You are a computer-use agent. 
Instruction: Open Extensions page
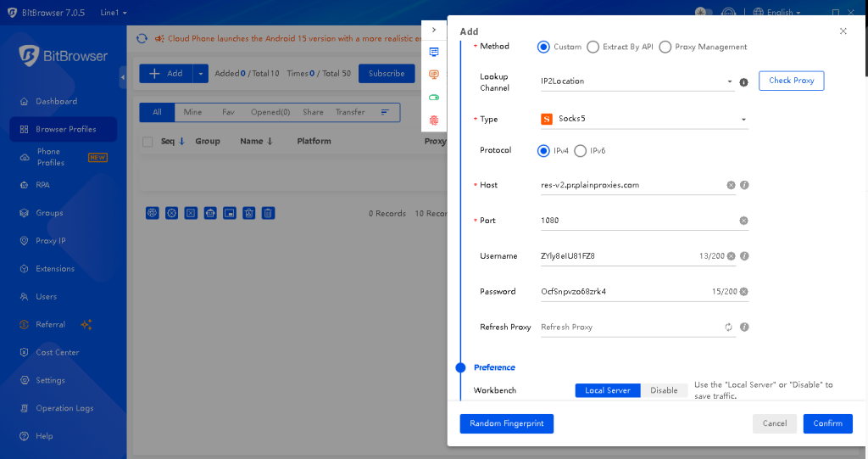coord(55,269)
